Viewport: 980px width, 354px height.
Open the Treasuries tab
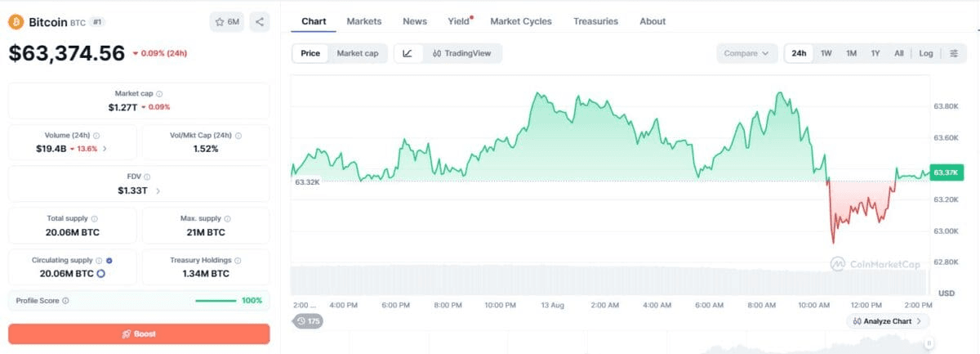coord(595,21)
